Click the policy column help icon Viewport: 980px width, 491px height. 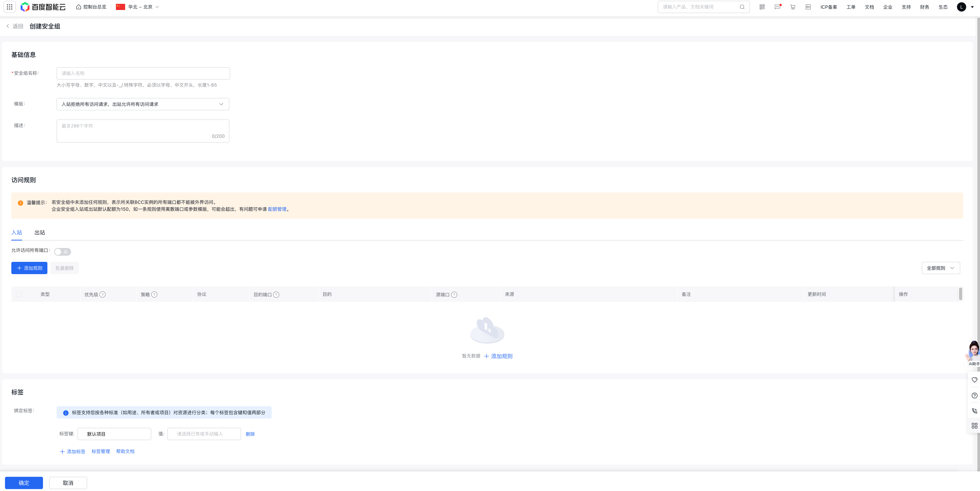pyautogui.click(x=154, y=295)
